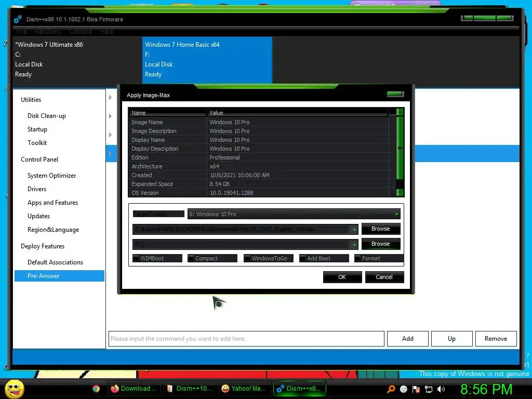
Task: Expand the arrow beside Startup and Toolkit
Action: (x=110, y=135)
